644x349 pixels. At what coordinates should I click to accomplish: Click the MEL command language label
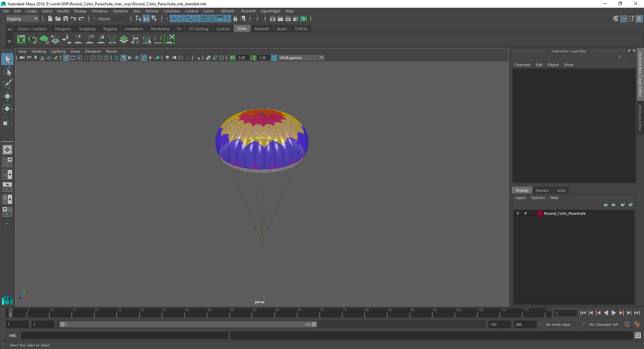[x=13, y=336]
